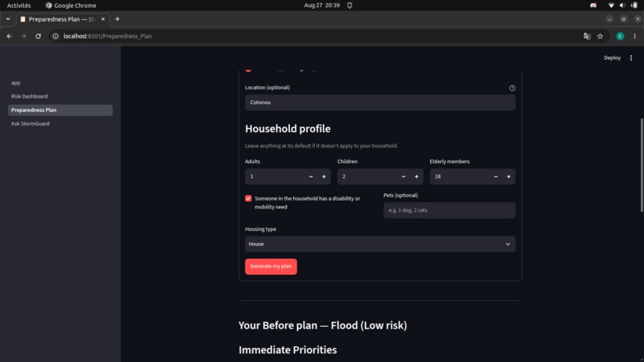Click the browser address bar URL

click(108, 36)
